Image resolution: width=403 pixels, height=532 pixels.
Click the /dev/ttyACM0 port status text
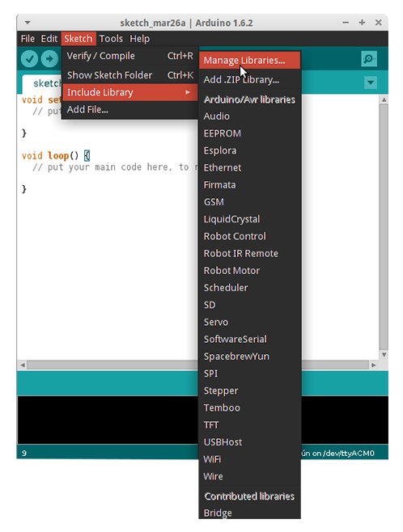(349, 453)
